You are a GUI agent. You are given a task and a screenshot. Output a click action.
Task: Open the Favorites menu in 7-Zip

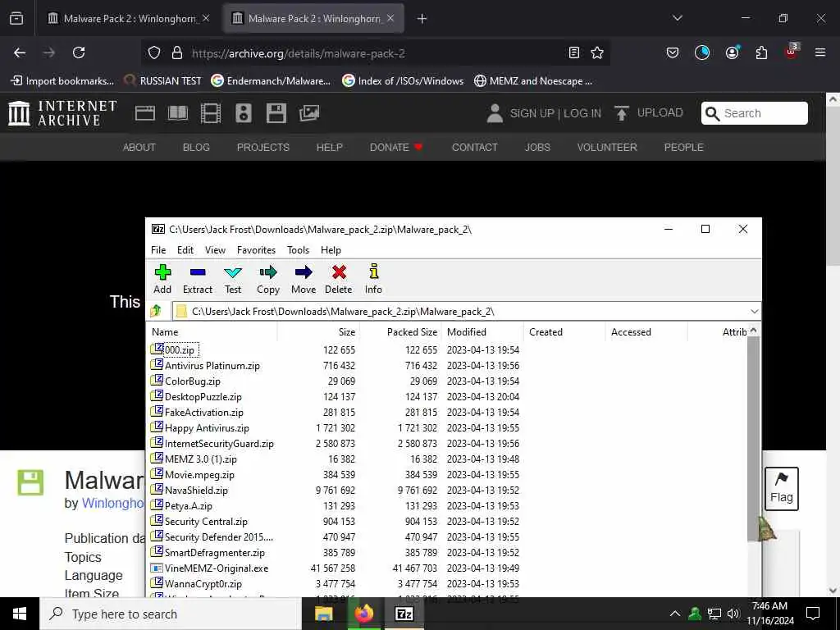[x=256, y=250]
